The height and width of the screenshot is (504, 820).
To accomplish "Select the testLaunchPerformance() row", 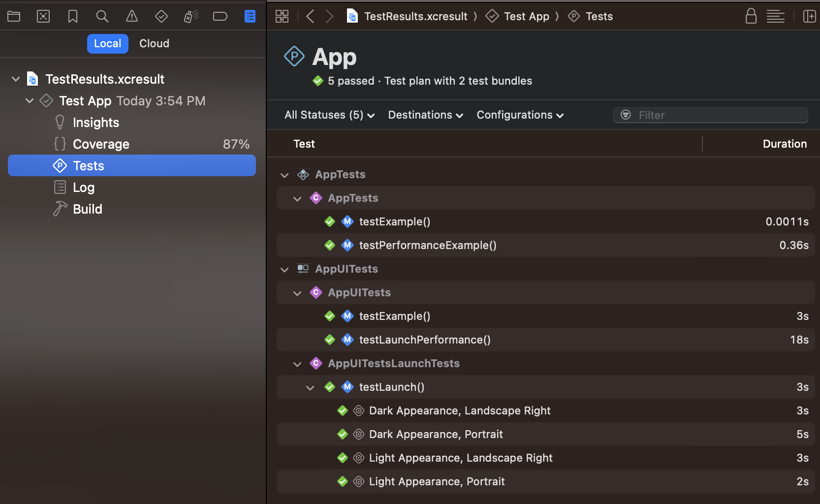I will coord(545,340).
